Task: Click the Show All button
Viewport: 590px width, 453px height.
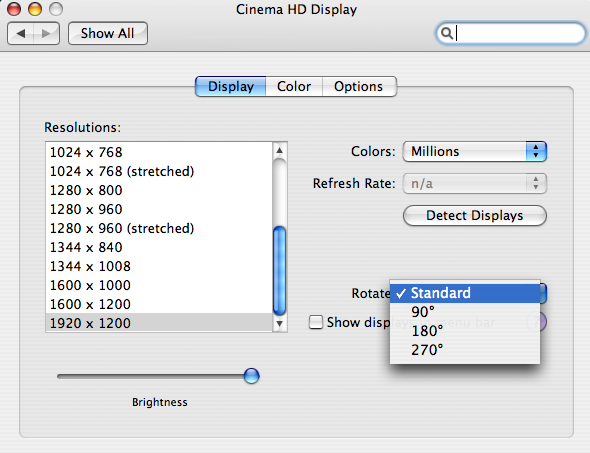Action: coord(108,33)
